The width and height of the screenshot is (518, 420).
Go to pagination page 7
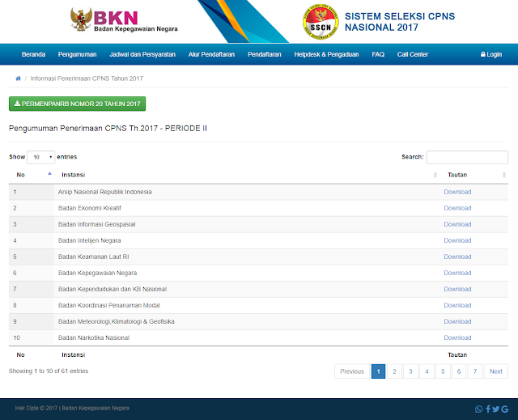[475, 371]
